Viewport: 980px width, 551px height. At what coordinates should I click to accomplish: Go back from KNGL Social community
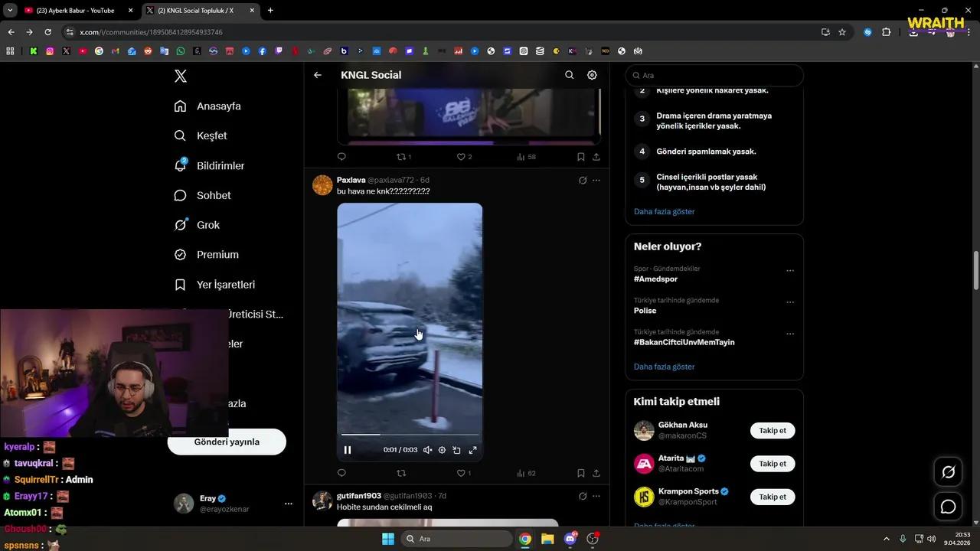[x=318, y=75]
